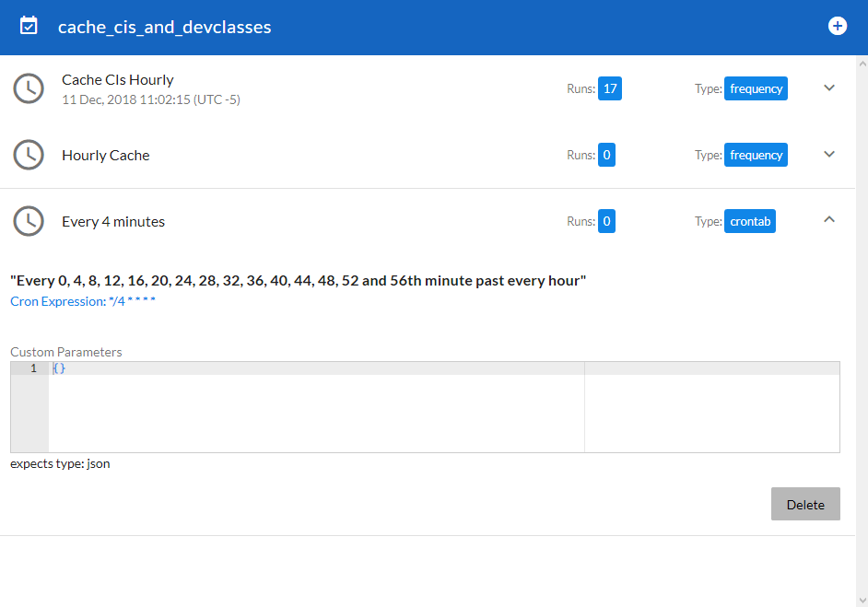Select the Cache CIs Hourly title

(x=117, y=80)
